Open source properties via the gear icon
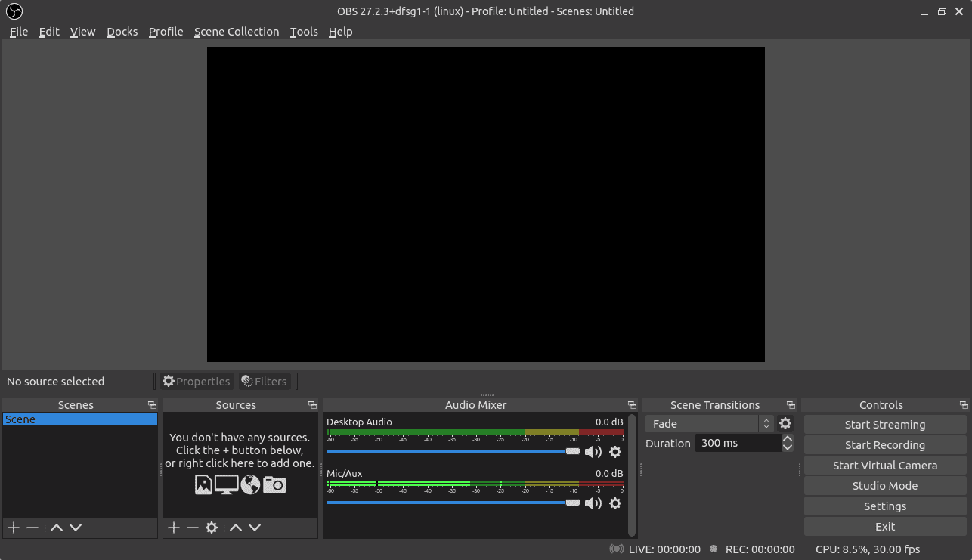 point(212,528)
